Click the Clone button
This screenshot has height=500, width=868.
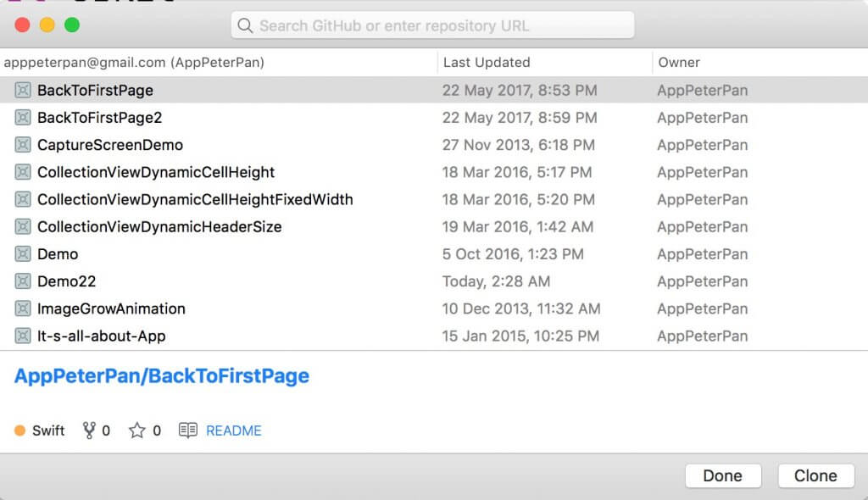click(x=816, y=475)
